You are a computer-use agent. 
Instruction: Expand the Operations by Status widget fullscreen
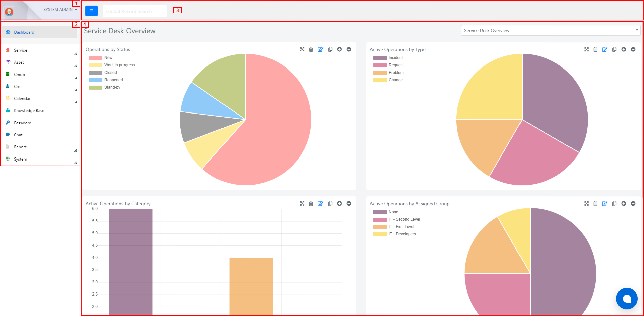tap(302, 49)
